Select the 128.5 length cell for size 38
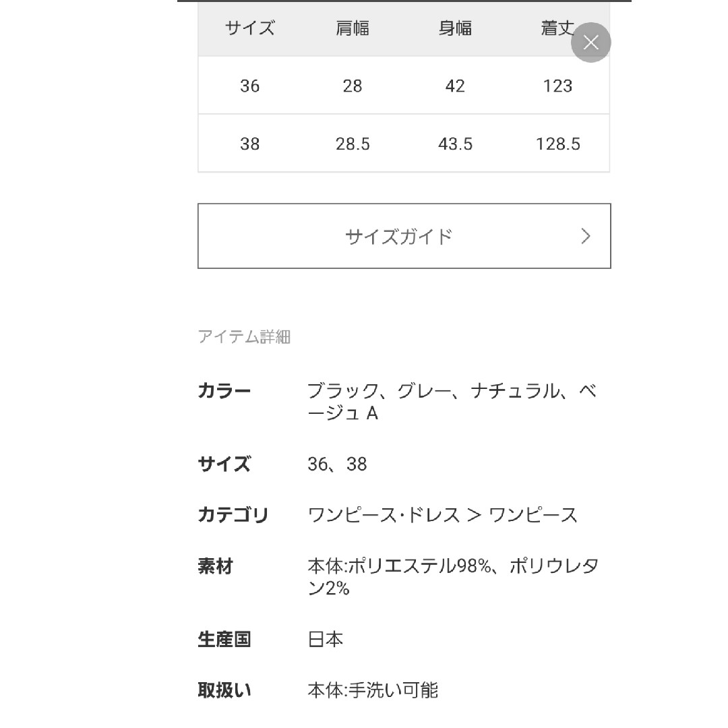This screenshot has height=728, width=728. point(557,144)
